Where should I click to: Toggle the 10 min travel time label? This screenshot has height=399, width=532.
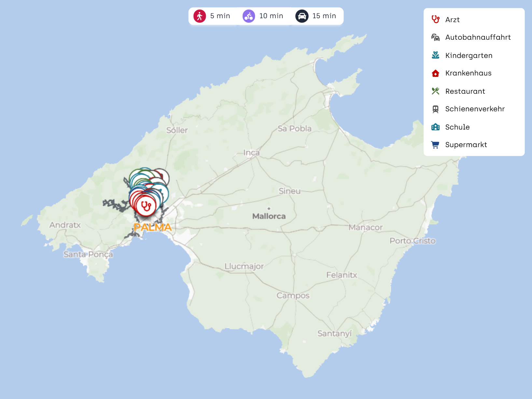(x=271, y=16)
